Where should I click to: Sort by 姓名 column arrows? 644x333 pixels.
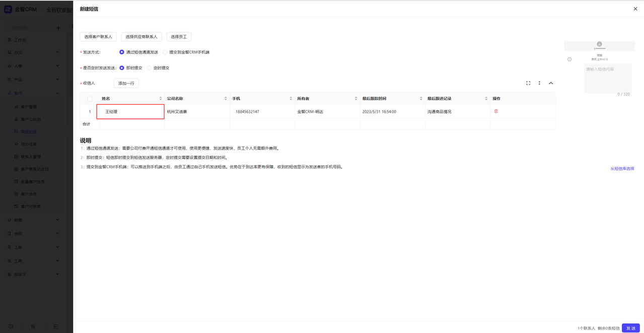coord(160,98)
